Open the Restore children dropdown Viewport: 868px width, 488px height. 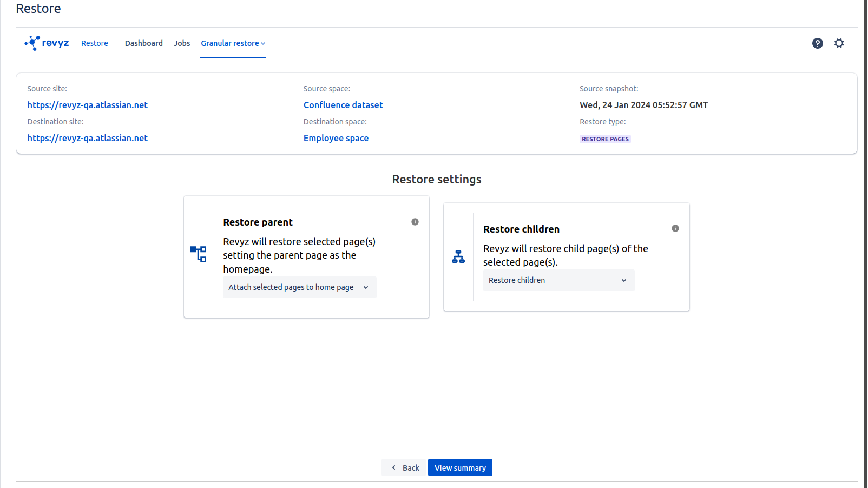click(558, 280)
